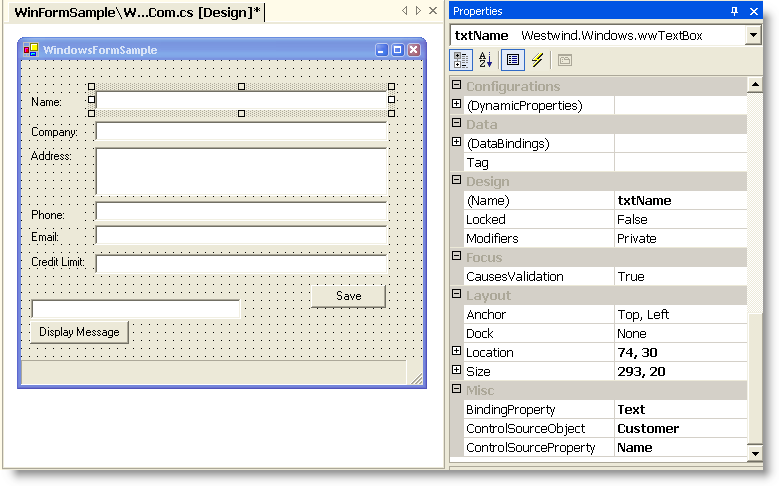Collapse the Design category
The height and width of the screenshot is (486, 779).
point(457,181)
